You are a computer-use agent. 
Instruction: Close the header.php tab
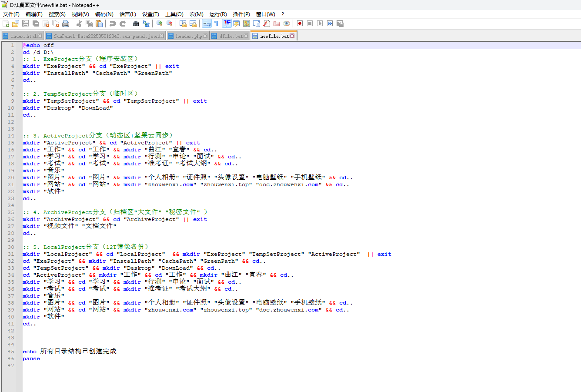coord(205,36)
